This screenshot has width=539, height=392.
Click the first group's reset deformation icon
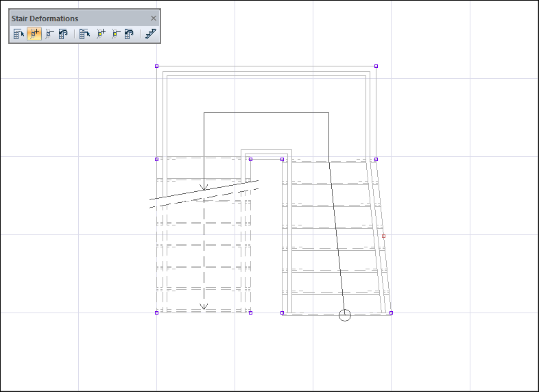click(x=63, y=34)
